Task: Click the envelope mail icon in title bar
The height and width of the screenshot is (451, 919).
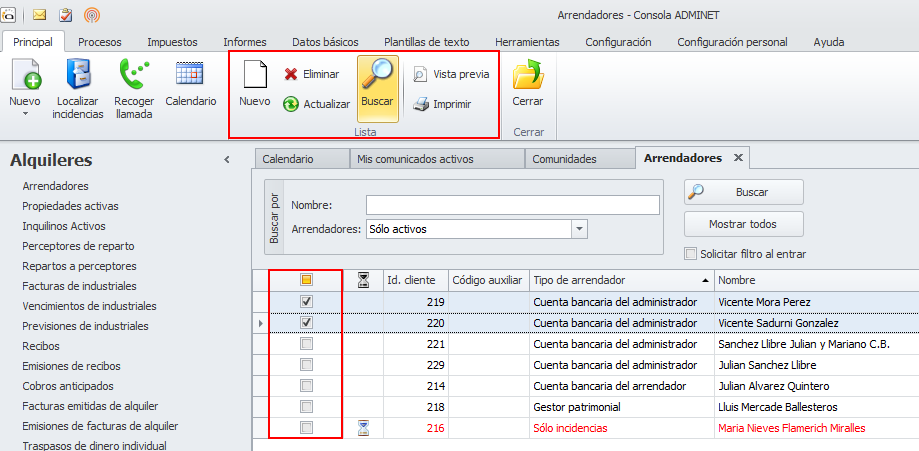Action: [x=39, y=15]
